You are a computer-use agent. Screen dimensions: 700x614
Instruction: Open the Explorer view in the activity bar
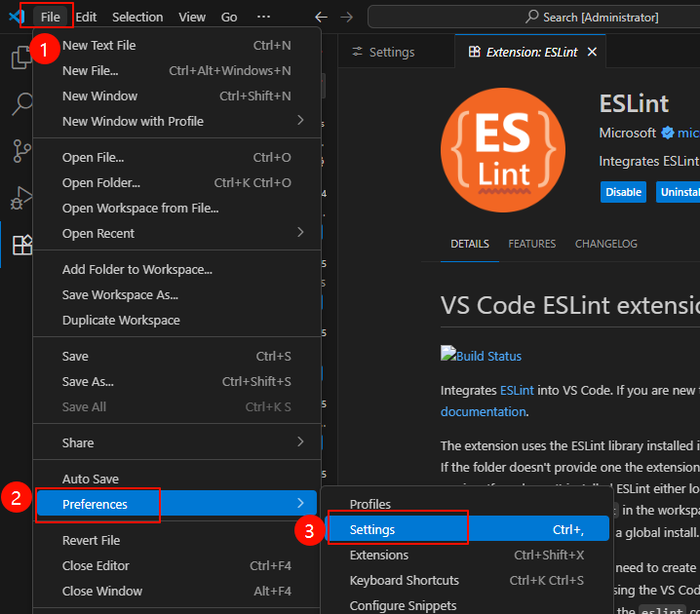coord(20,58)
